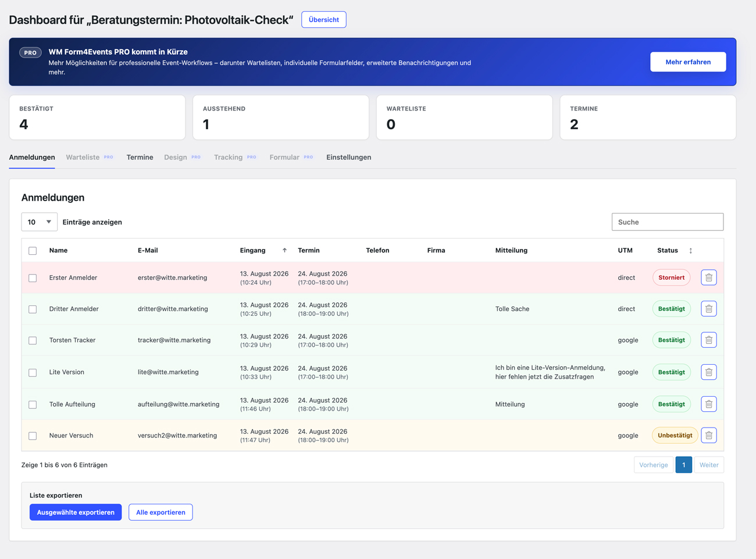
Task: Click Bestätigt badge in Lite Version row
Action: pyautogui.click(x=671, y=372)
